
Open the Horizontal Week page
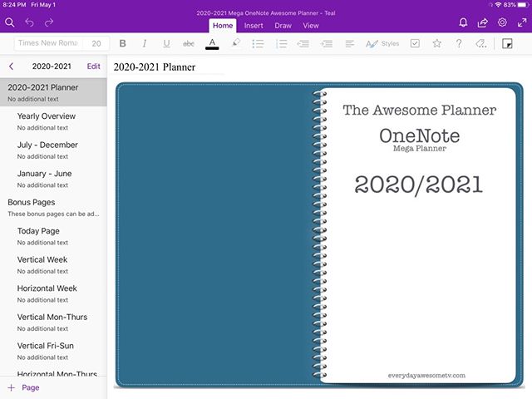pyautogui.click(x=53, y=293)
